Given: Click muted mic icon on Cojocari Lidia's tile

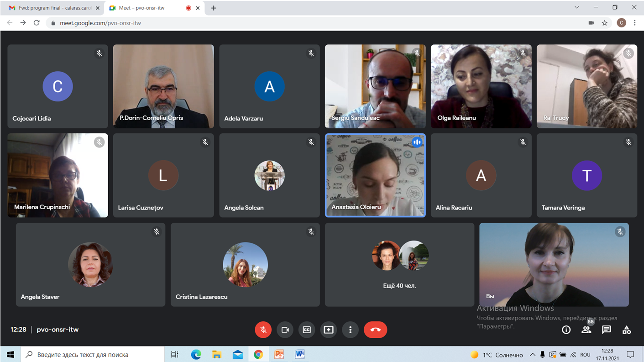Looking at the screenshot, I should point(99,53).
